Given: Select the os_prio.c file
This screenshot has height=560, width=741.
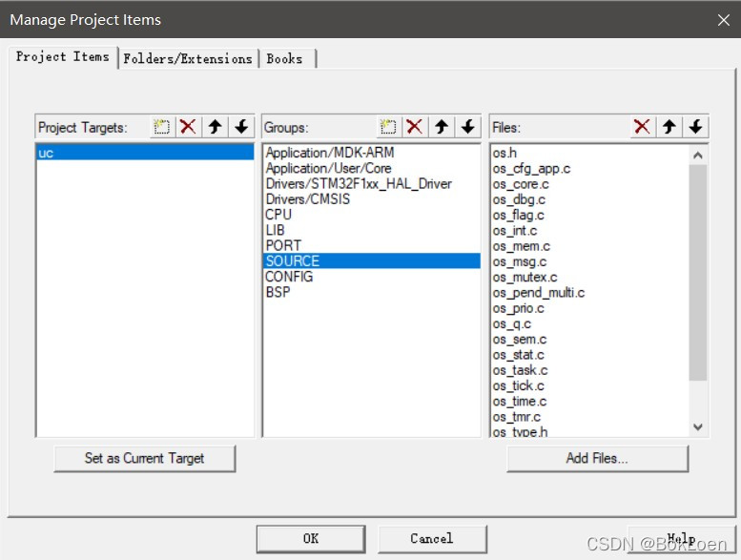Looking at the screenshot, I should click(x=589, y=308).
